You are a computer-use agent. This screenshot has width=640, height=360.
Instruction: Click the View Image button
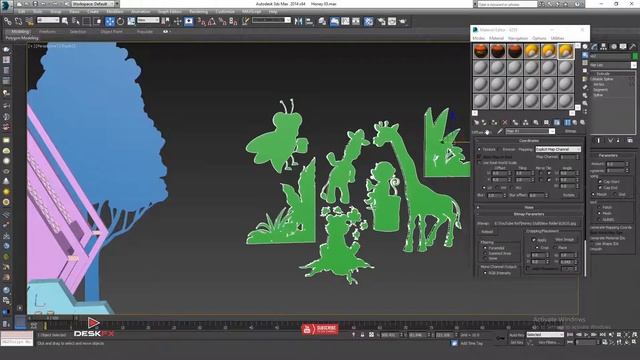point(564,240)
